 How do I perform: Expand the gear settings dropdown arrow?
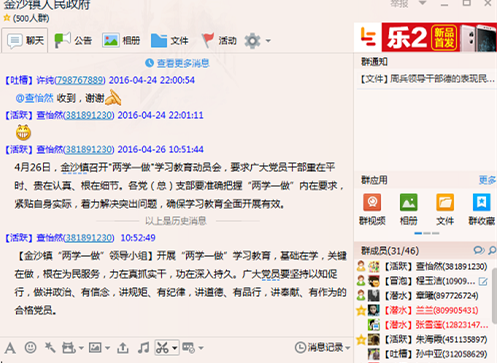tap(268, 41)
